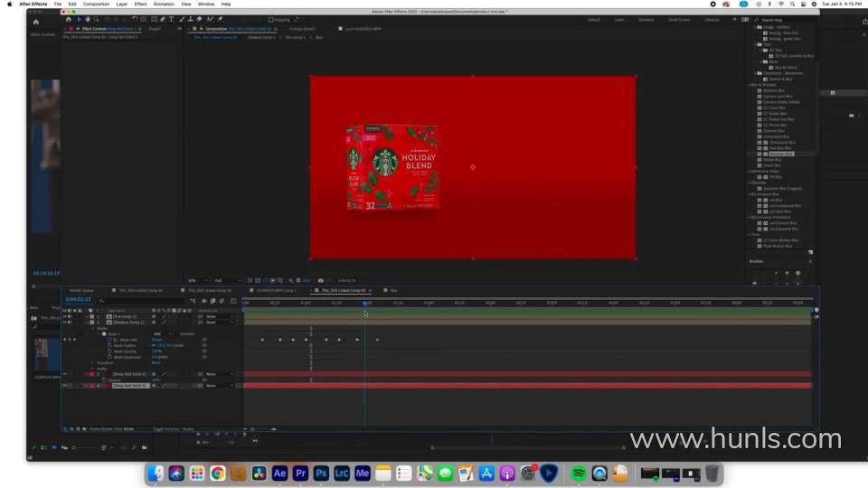Open the viewer magnification ratio dropdown

pyautogui.click(x=198, y=280)
